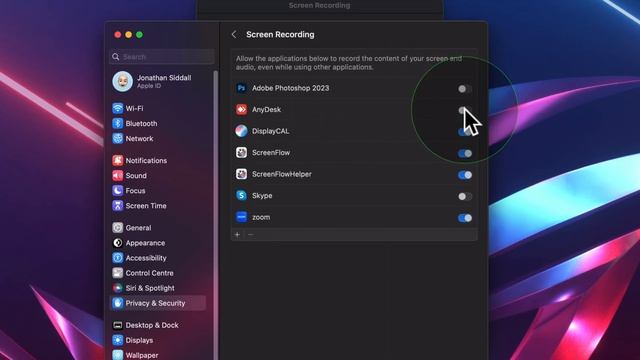The image size is (640, 360).
Task: Open the Wallpaper icon in sidebar
Action: coord(118,355)
